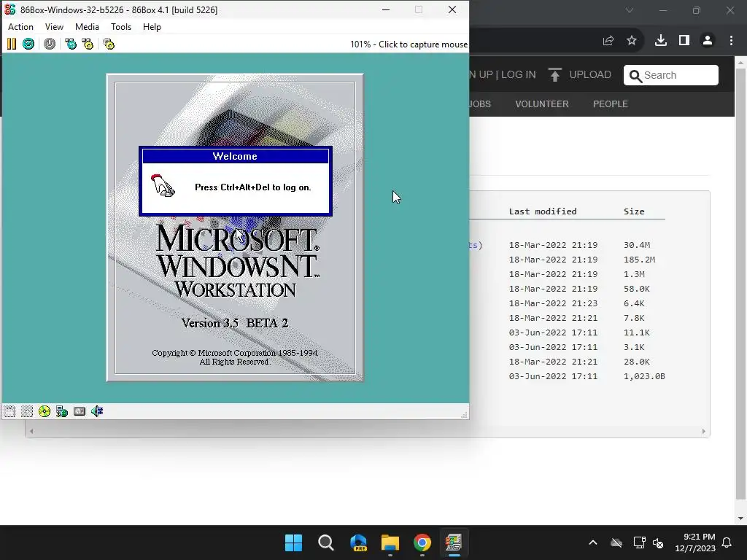Open the View menu in 86Box
The height and width of the screenshot is (560, 747).
pos(54,27)
